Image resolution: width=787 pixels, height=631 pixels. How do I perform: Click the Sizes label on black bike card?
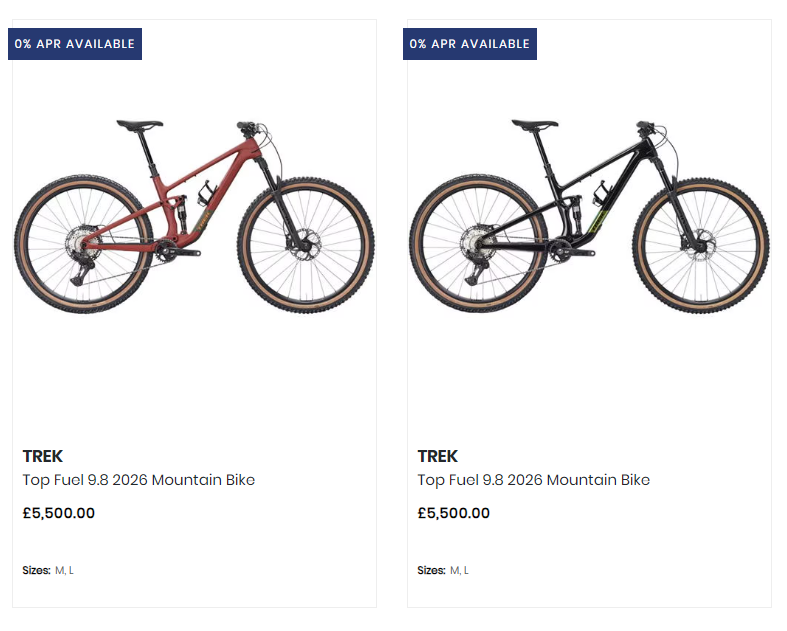coord(431,571)
